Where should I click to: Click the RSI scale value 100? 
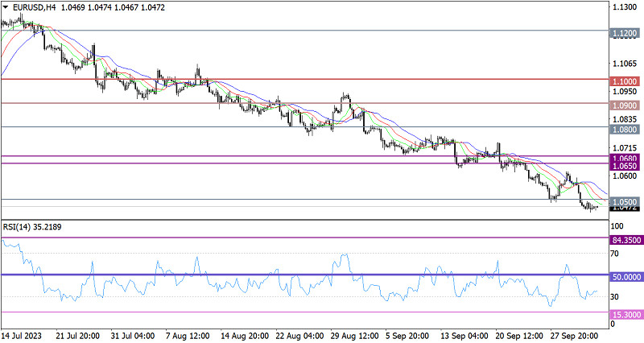(617, 226)
